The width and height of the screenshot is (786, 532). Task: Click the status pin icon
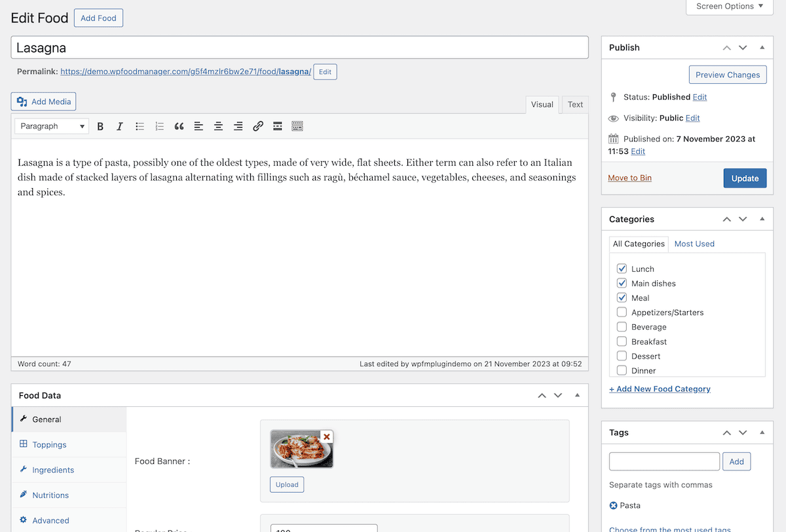614,97
